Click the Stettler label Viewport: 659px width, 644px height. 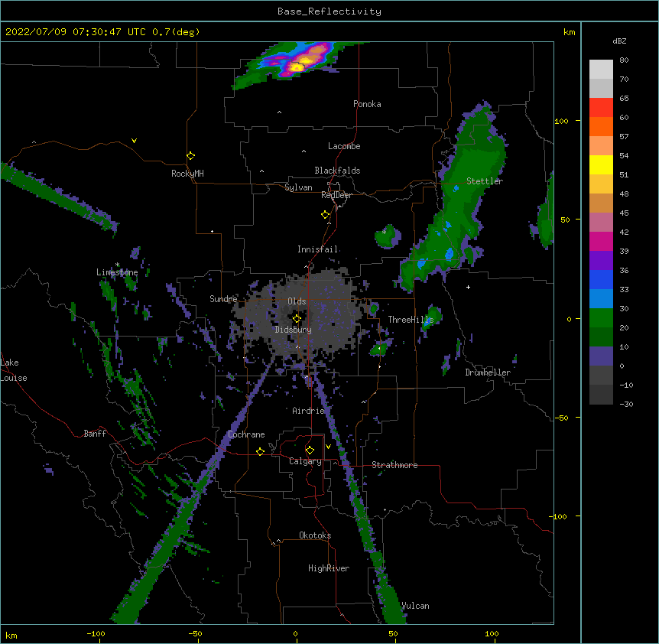pyautogui.click(x=485, y=181)
